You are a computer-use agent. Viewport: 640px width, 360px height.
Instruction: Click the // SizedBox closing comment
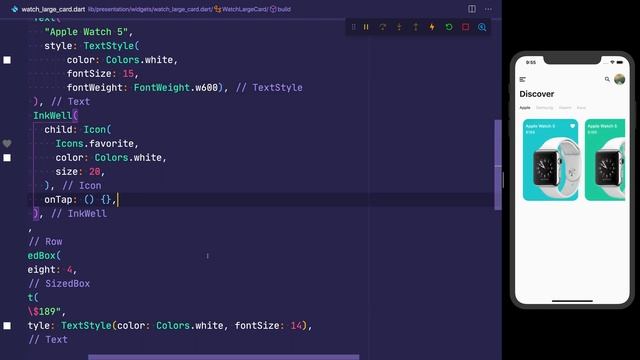[x=59, y=284]
